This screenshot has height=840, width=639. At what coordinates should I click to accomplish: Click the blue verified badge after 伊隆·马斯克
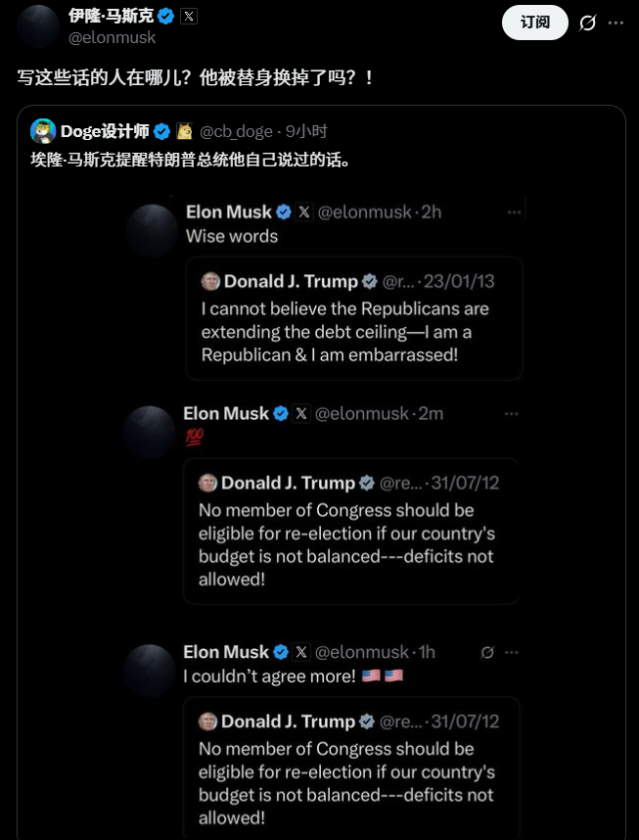point(166,16)
